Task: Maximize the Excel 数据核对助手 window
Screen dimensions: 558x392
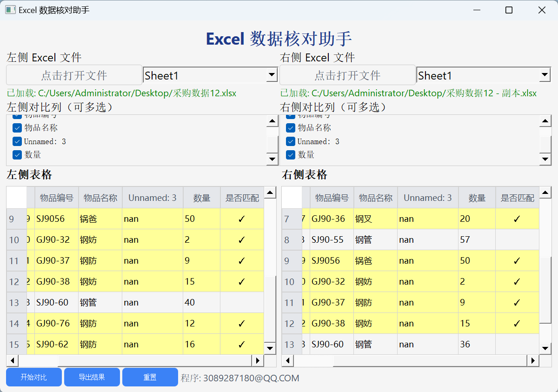Action: tap(509, 10)
